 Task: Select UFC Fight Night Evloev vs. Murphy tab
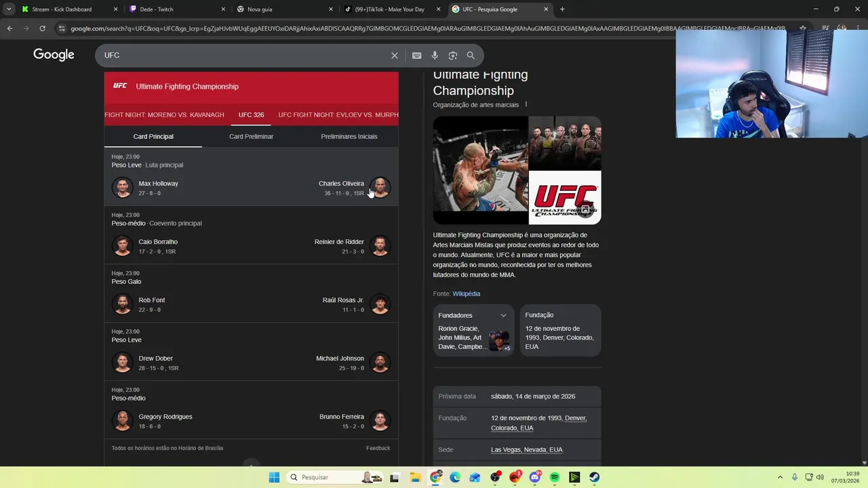[x=338, y=115]
